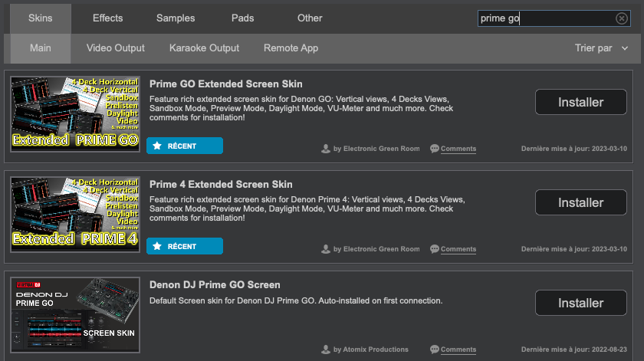Click the star icon on Prime 4 Extended RÉCENT badge
644x361 pixels.
tap(157, 246)
